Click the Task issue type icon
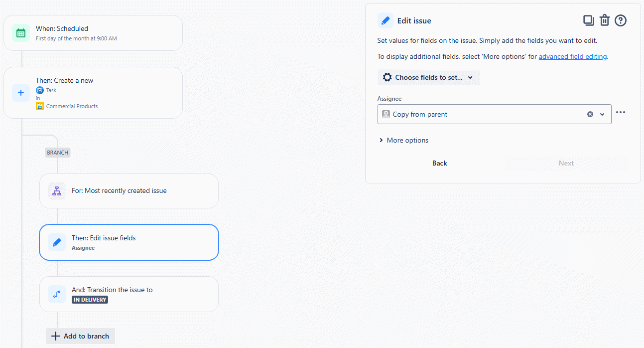The image size is (644, 348). [39, 90]
